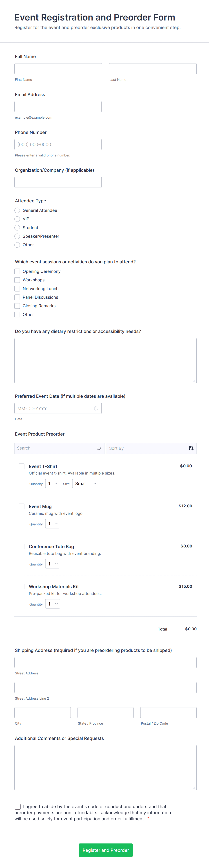Image resolution: width=209 pixels, height=868 pixels.
Task: Select the Workshop Materials Kit product
Action: [22, 586]
